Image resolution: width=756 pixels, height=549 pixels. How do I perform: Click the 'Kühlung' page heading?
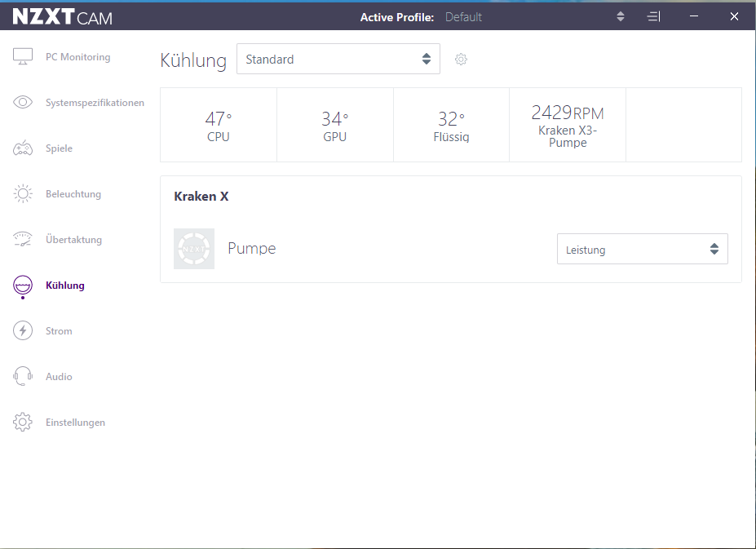(193, 60)
